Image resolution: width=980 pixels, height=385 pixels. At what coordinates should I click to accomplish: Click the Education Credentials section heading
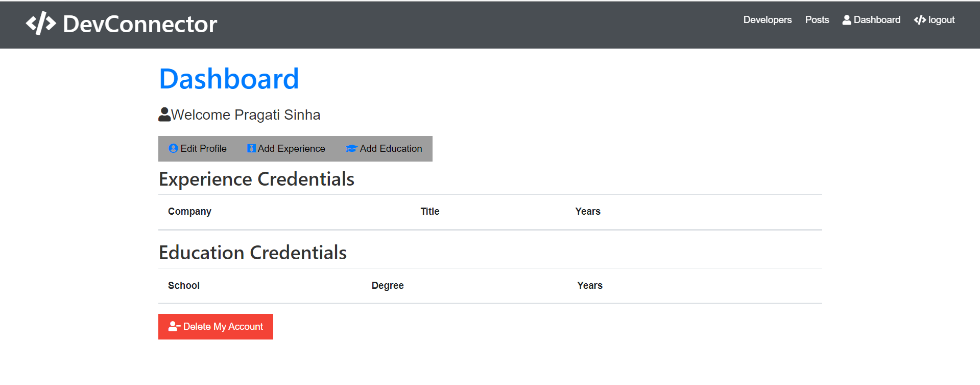pos(253,253)
